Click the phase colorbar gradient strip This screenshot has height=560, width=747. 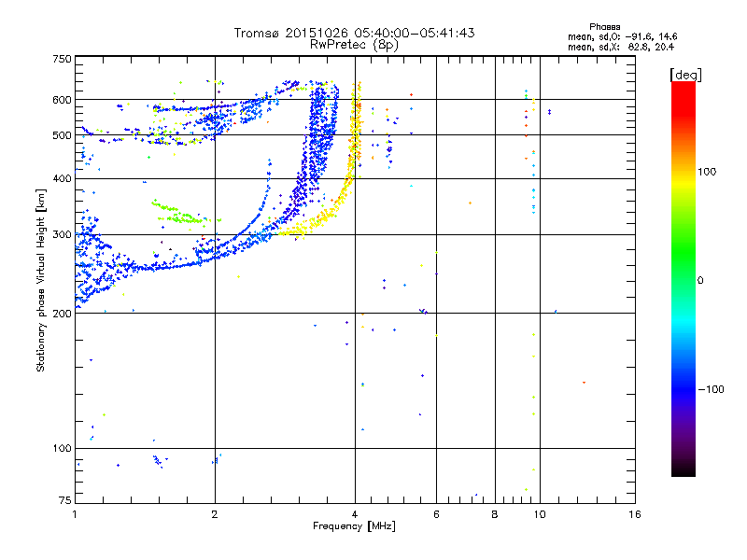(684, 278)
